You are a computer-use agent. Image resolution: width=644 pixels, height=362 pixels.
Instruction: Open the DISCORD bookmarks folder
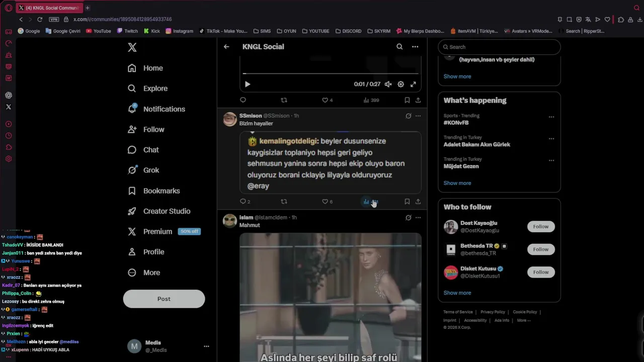point(348,31)
